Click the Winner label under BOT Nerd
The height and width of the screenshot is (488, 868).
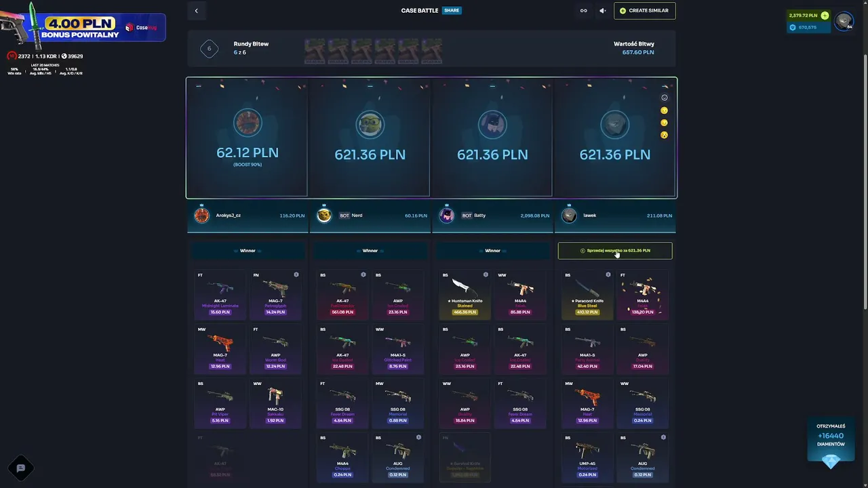pyautogui.click(x=370, y=251)
